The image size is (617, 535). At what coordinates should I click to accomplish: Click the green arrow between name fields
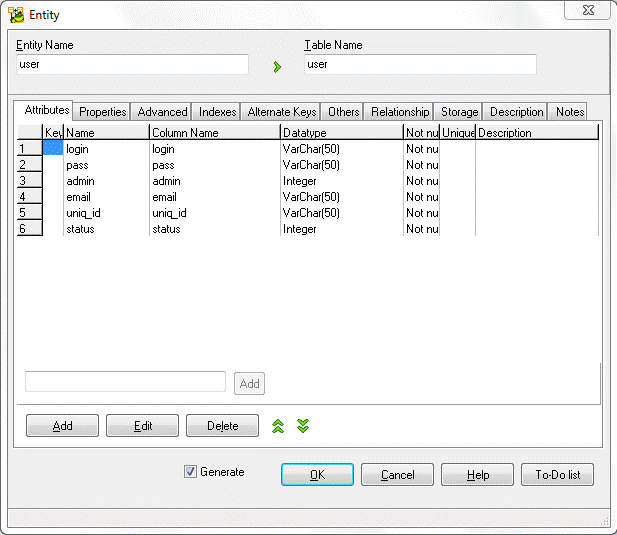277,67
